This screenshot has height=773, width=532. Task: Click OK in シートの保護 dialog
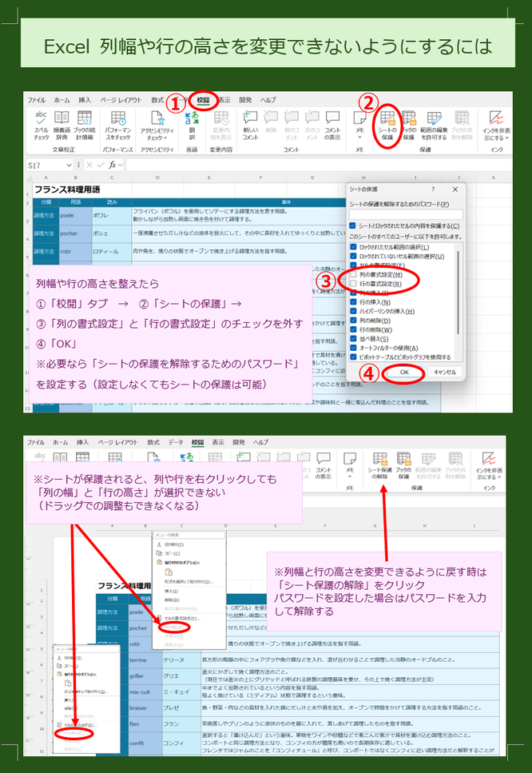(404, 373)
